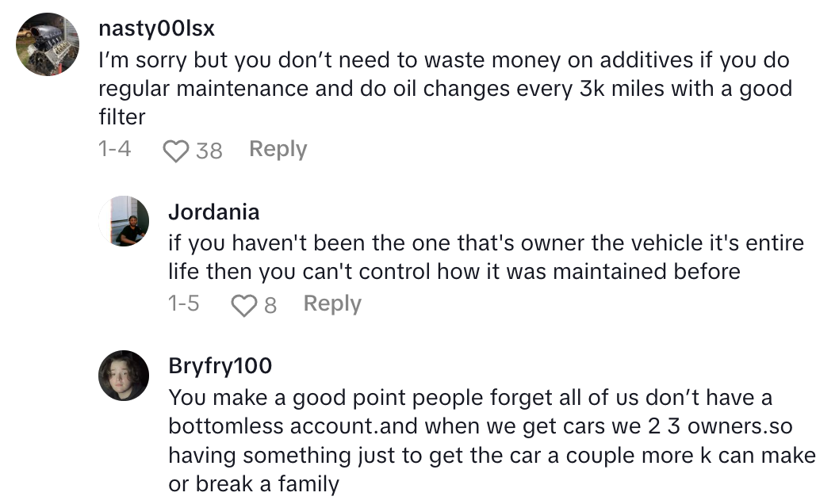Viewport: 839px width, 504px height.
Task: Click the line "life then you can't control"
Action: click(x=454, y=272)
